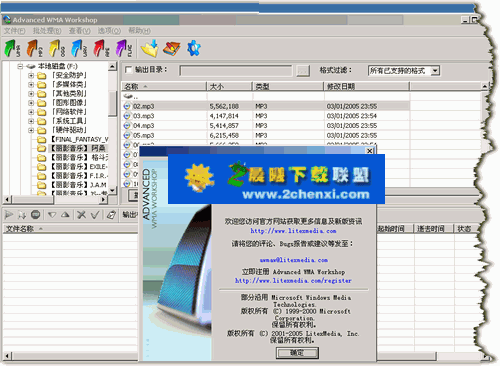
Task: Click the blue convert to WAV arrow icon
Action: 79,48
